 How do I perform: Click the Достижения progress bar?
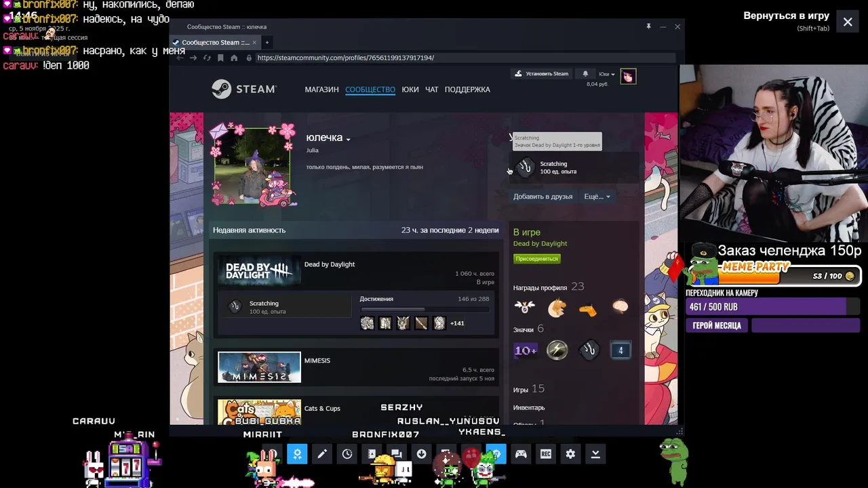pyautogui.click(x=425, y=309)
